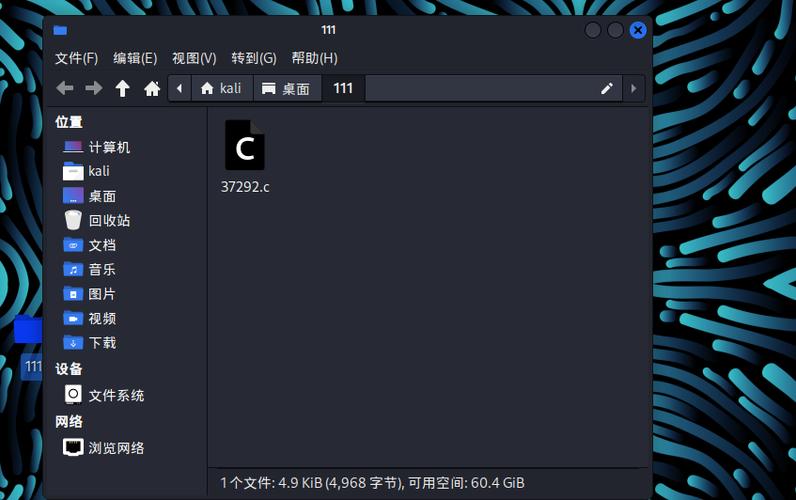Image resolution: width=796 pixels, height=500 pixels.
Task: Click the 回收站 trash can icon
Action: point(73,220)
